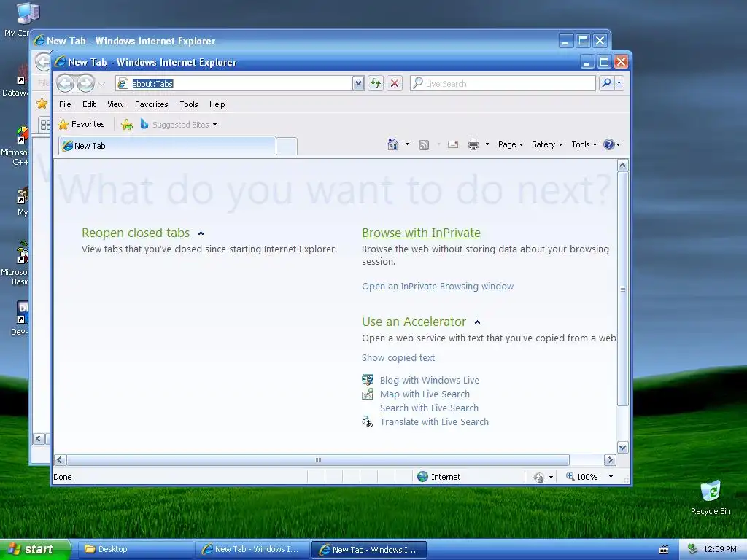Click the Map with Live Search icon
This screenshot has width=747, height=560.
click(368, 394)
